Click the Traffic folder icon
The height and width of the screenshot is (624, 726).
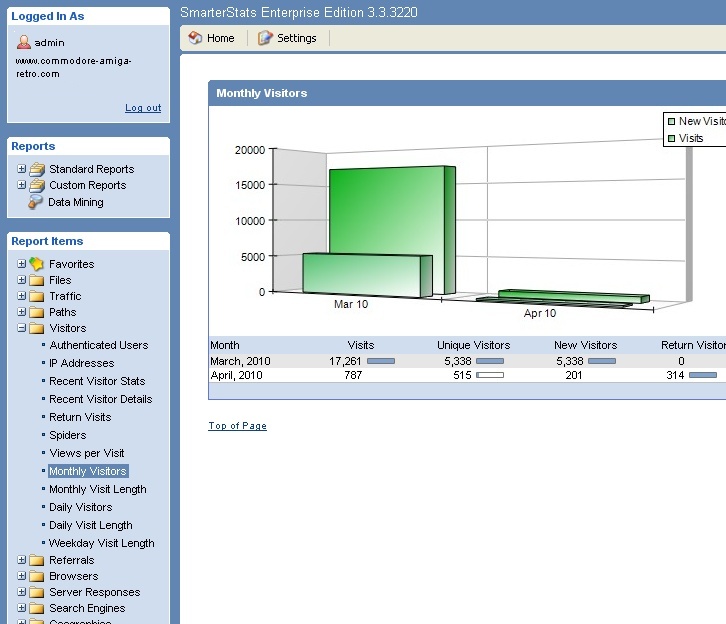point(37,296)
